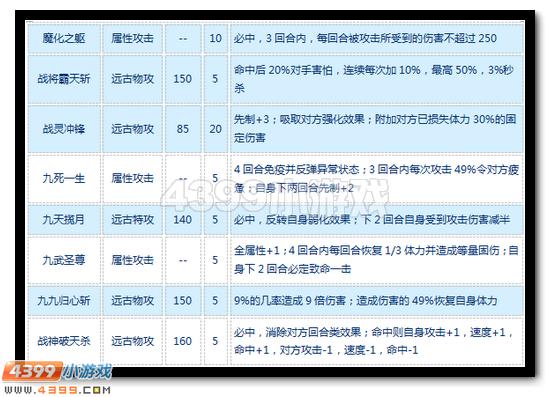Select the skill name 战灵冲锋
Screen dimensions: 550x397
click(x=64, y=129)
